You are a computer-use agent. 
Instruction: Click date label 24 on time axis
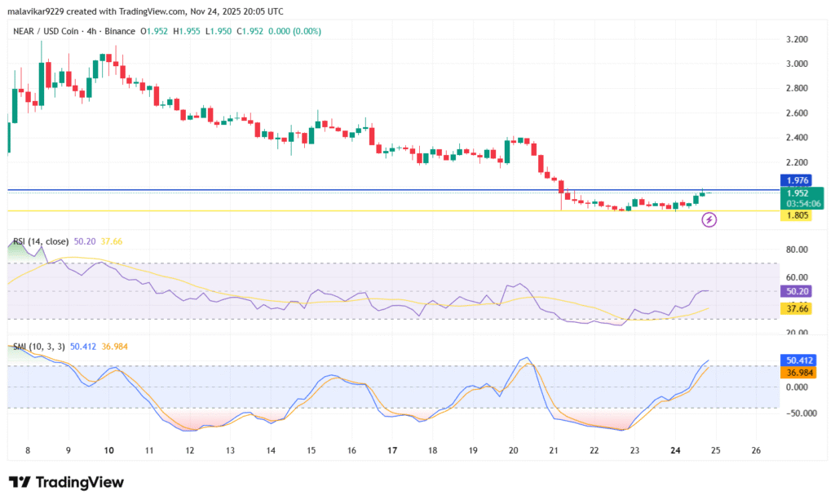point(675,449)
